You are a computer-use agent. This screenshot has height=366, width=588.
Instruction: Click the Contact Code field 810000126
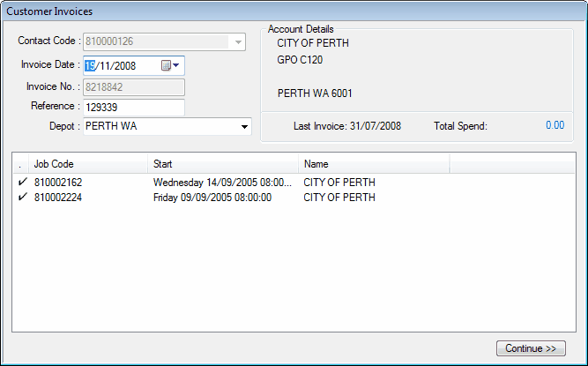(154, 41)
